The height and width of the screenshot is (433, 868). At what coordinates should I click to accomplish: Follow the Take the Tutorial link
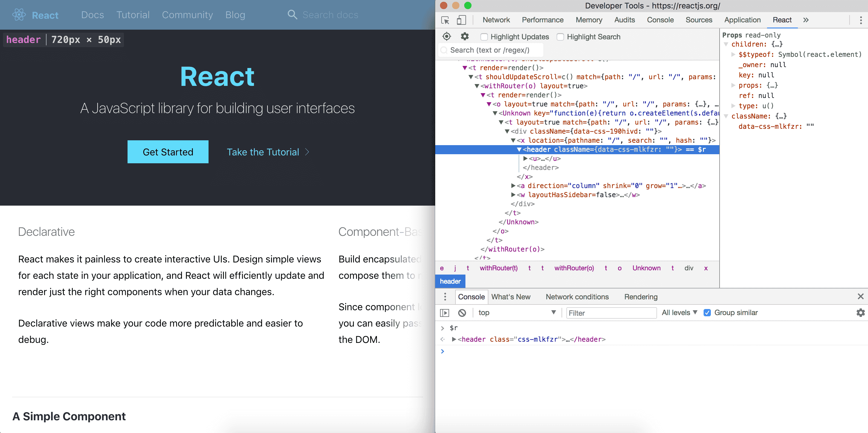tap(263, 152)
